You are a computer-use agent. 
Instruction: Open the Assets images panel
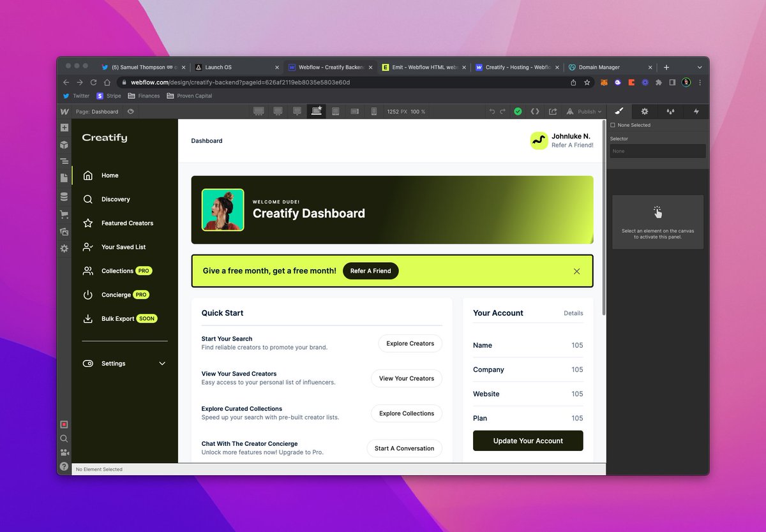pyautogui.click(x=64, y=232)
